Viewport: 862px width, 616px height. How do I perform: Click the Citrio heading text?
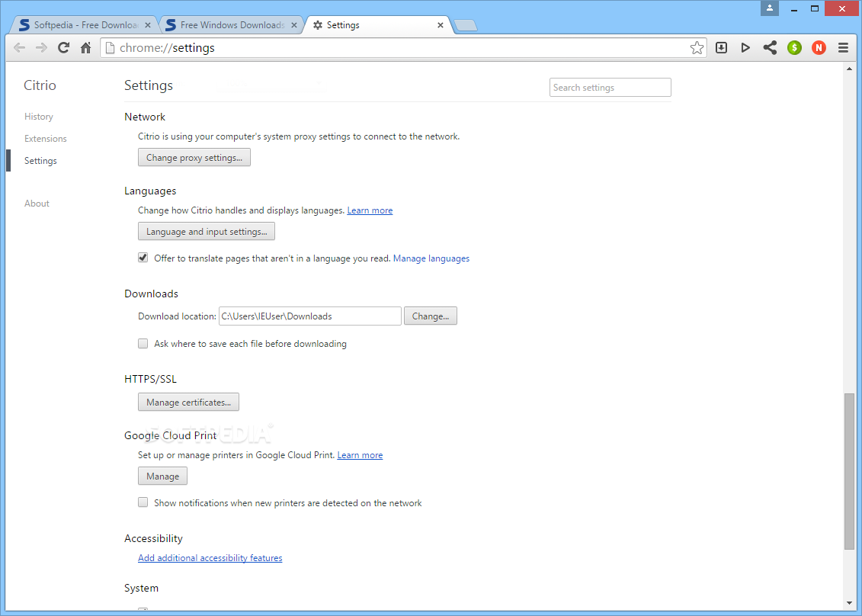pos(40,85)
